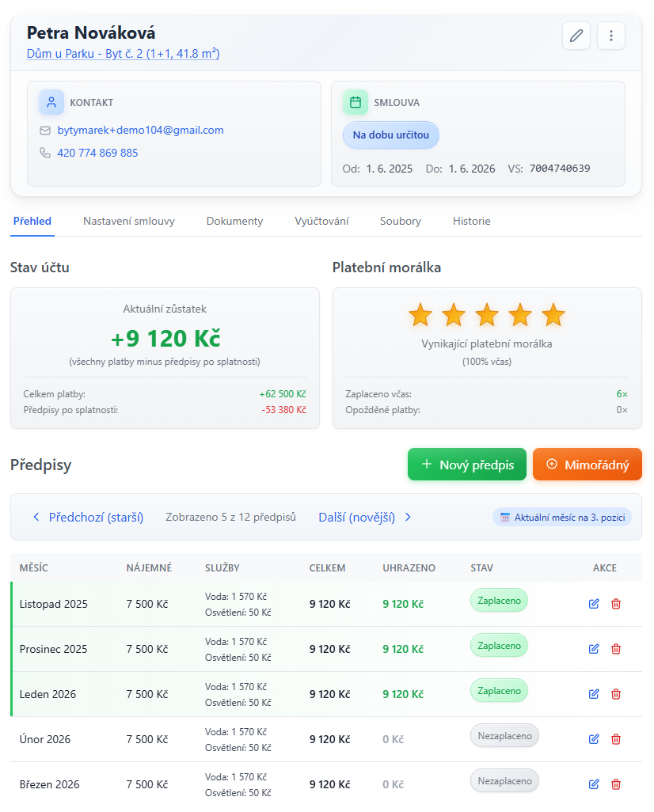This screenshot has height=812, width=654.
Task: Click the pencil edit icon beside tenant name
Action: (x=576, y=36)
